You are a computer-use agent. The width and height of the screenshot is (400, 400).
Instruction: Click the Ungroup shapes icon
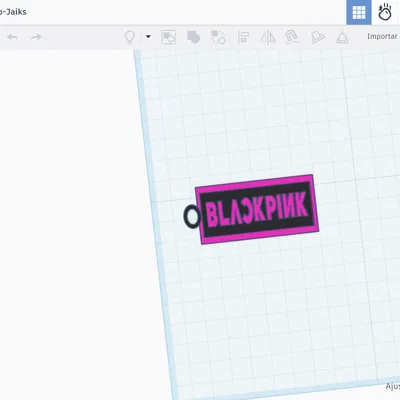(x=218, y=37)
